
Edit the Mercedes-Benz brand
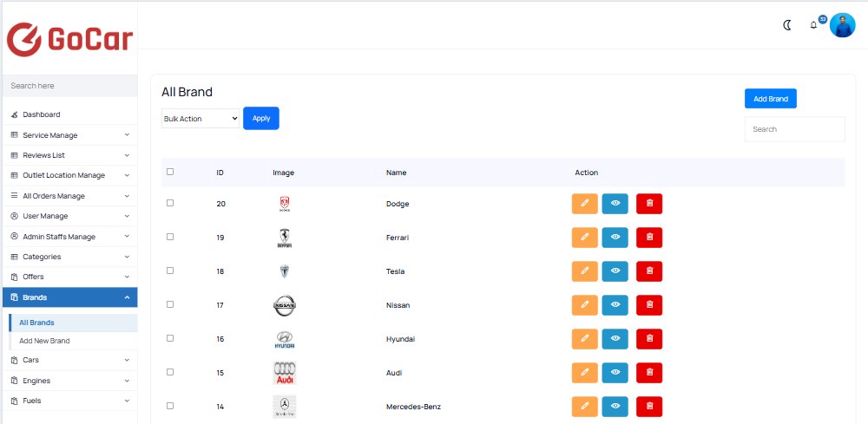584,407
